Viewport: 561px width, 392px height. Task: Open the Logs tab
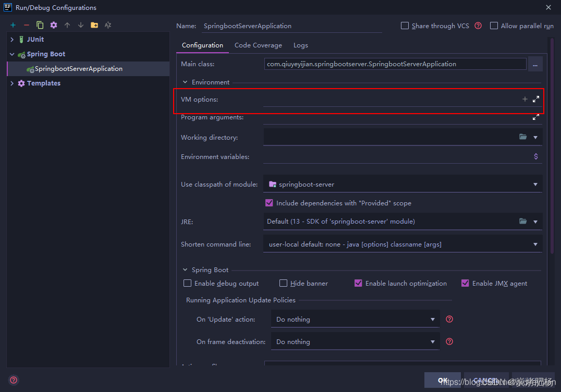click(x=300, y=45)
